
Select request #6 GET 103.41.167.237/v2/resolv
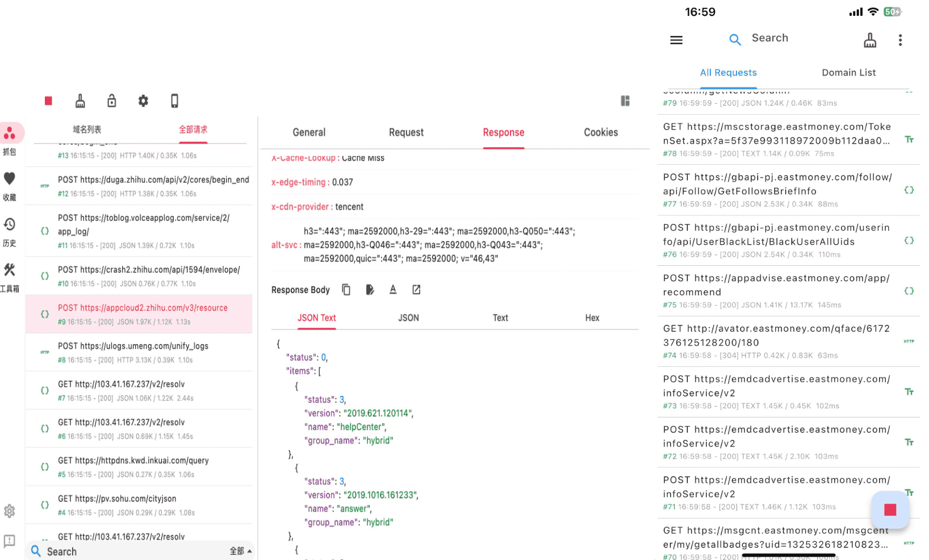coord(139,429)
